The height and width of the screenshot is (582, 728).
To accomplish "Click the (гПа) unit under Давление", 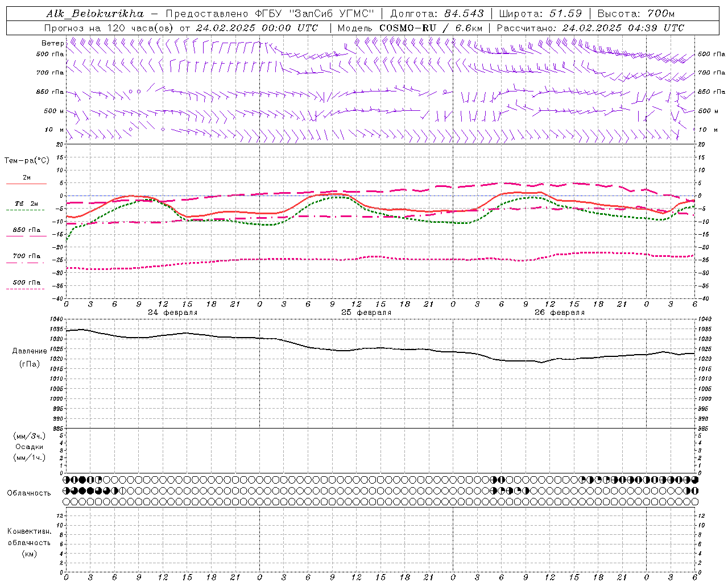I will point(30,364).
